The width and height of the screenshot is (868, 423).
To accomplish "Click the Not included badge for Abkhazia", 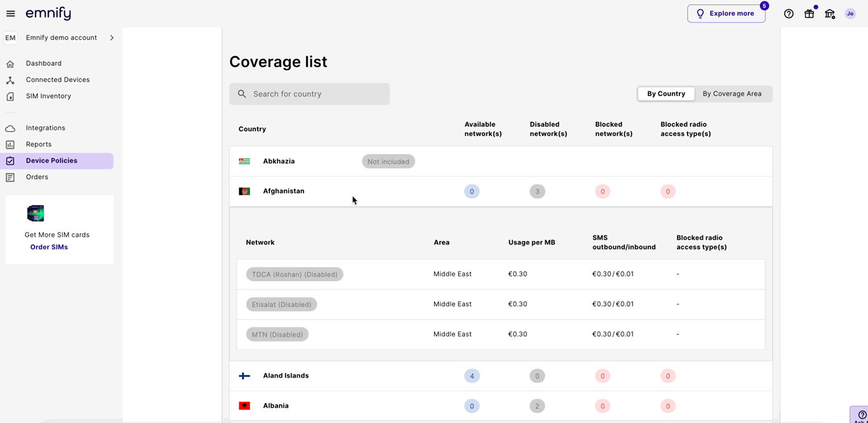I will click(389, 162).
